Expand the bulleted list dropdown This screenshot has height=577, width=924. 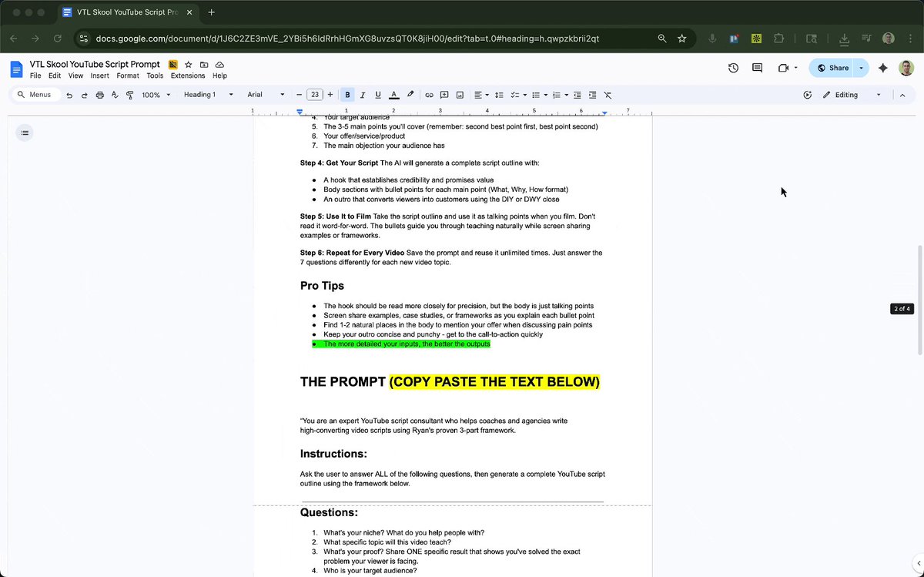pos(546,95)
